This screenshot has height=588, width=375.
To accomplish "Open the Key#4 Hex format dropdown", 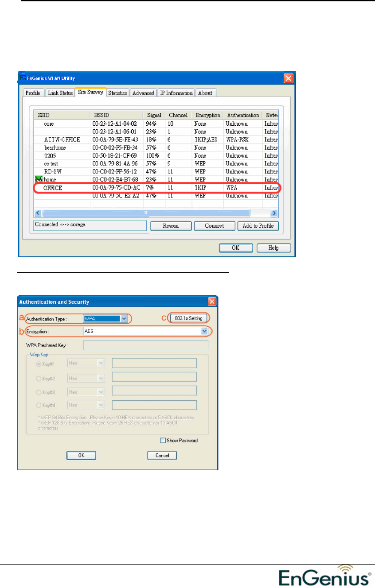I will pyautogui.click(x=101, y=405).
